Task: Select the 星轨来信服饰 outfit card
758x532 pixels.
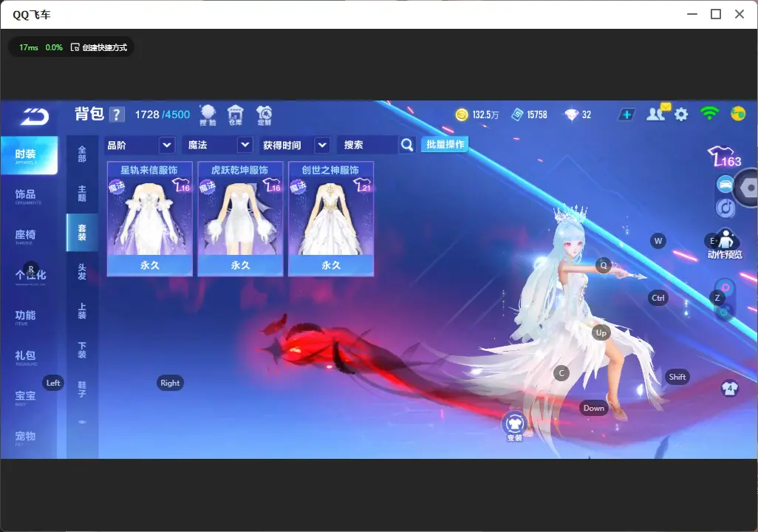Action: click(x=150, y=219)
